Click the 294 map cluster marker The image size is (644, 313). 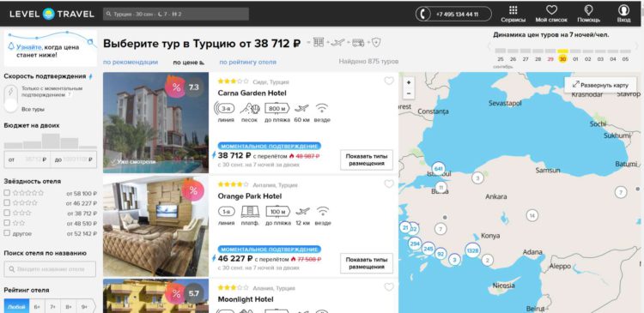pyautogui.click(x=415, y=244)
